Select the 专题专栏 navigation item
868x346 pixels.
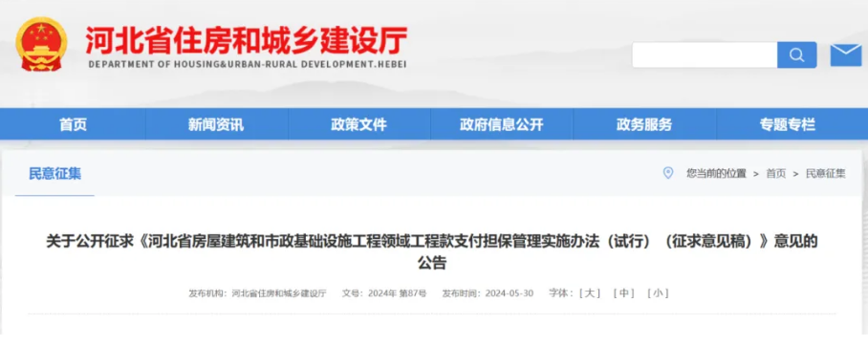[787, 124]
